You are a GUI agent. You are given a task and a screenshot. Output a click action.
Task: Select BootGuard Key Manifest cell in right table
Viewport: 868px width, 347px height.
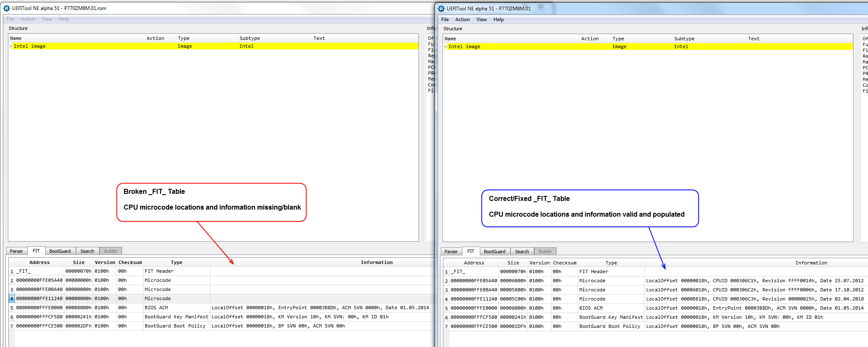tap(611, 317)
